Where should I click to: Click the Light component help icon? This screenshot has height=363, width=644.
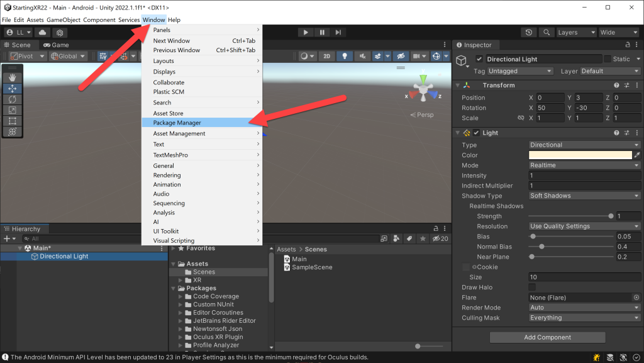[x=616, y=133]
